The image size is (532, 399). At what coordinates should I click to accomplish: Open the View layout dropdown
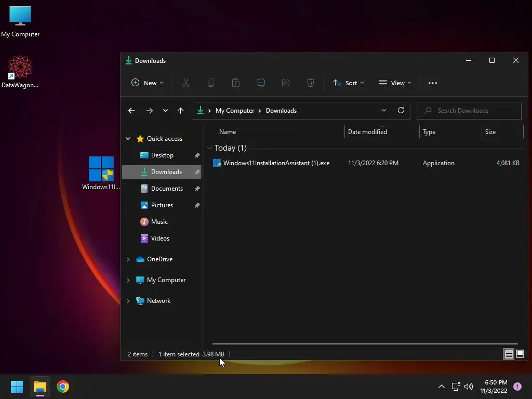[x=395, y=83]
